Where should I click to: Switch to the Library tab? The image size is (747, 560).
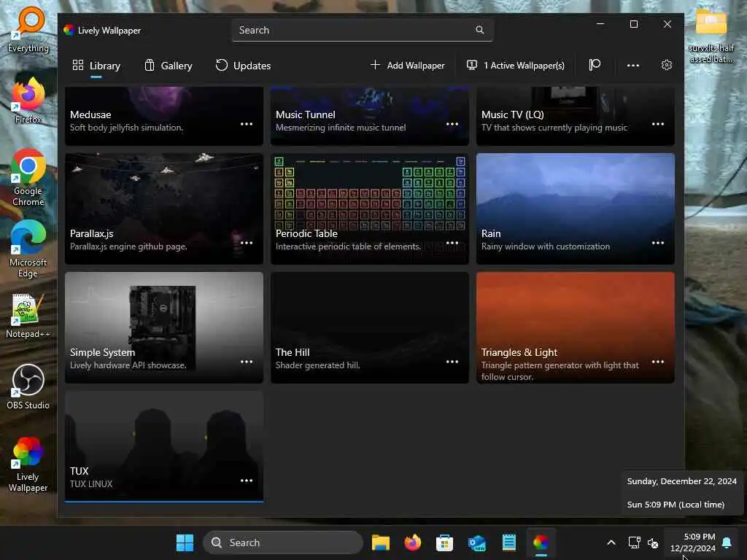96,66
